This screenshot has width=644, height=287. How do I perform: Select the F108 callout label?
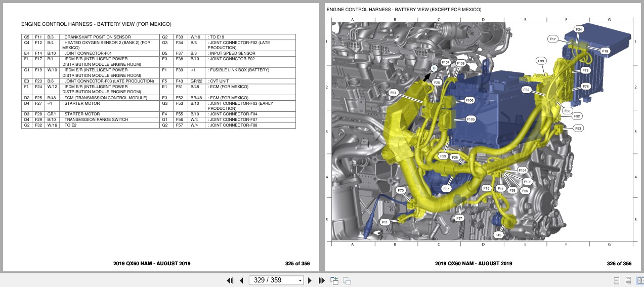tap(460, 63)
